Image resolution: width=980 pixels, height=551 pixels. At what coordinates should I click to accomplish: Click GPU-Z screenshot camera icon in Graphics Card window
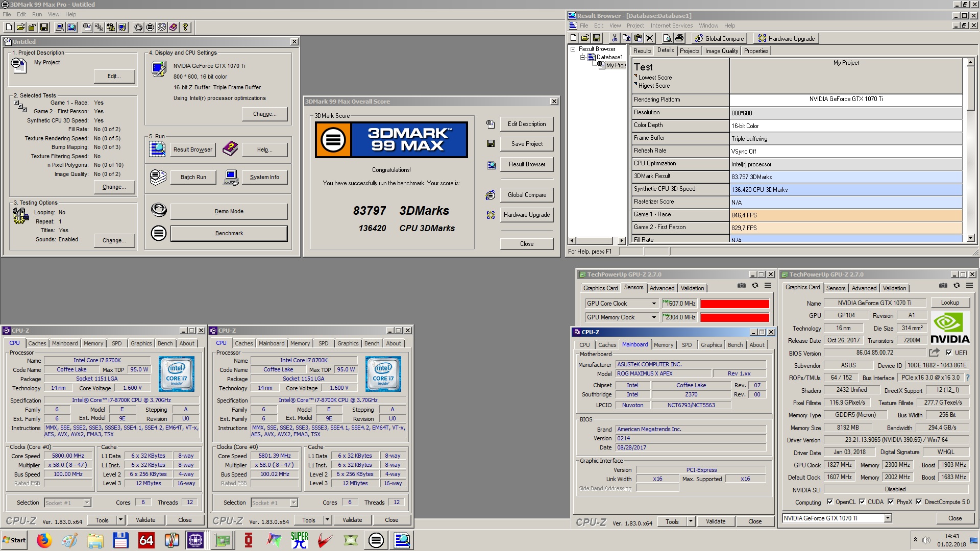[x=943, y=286]
